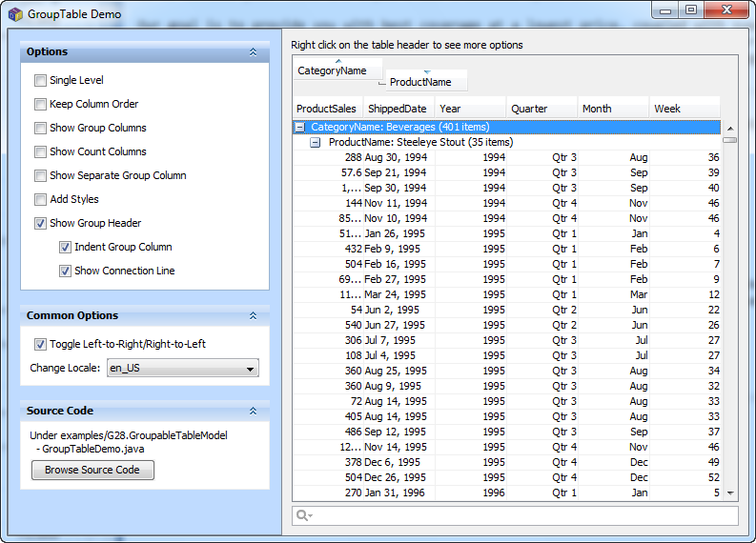Click the vertical scrollbar thumb
756x543 pixels.
coord(730,140)
